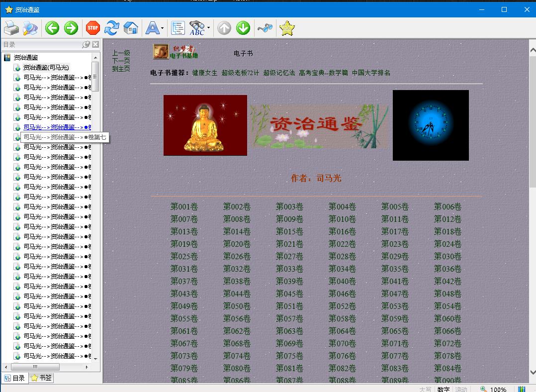Open the font size dropdown arrow
Screen dimensions: 536x392
(163, 28)
